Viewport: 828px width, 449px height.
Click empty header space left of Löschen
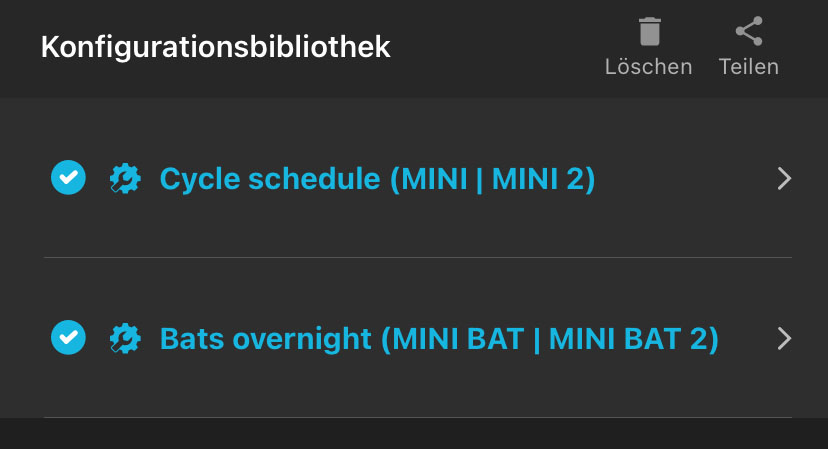pyautogui.click(x=500, y=48)
